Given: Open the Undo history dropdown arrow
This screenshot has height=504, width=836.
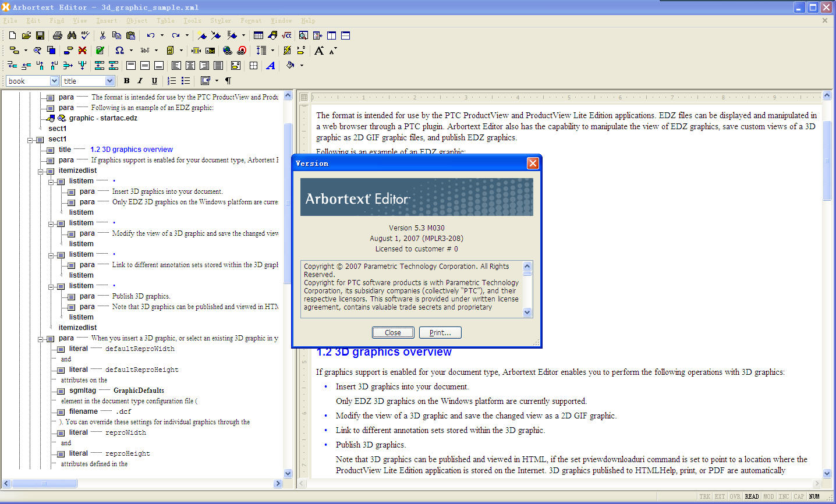Looking at the screenshot, I should click(162, 36).
